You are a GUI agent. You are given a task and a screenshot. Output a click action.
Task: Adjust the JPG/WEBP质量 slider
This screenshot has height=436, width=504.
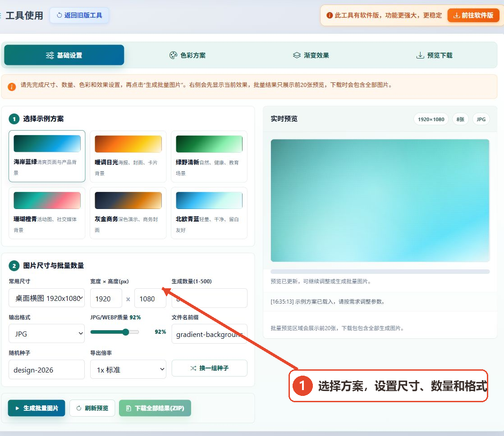click(115, 332)
